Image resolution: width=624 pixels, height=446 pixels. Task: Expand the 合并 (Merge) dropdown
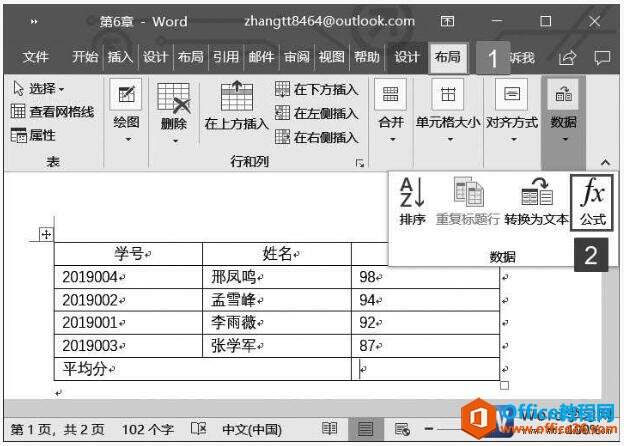(x=391, y=111)
